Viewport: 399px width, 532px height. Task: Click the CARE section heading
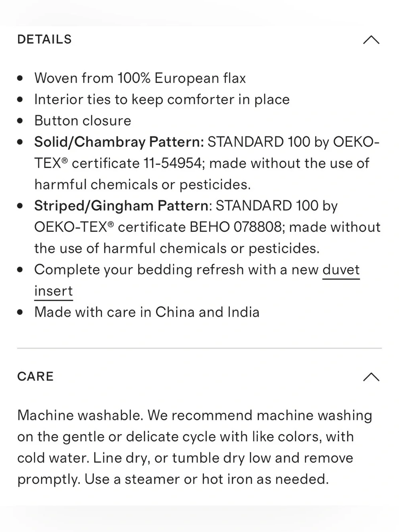(35, 376)
